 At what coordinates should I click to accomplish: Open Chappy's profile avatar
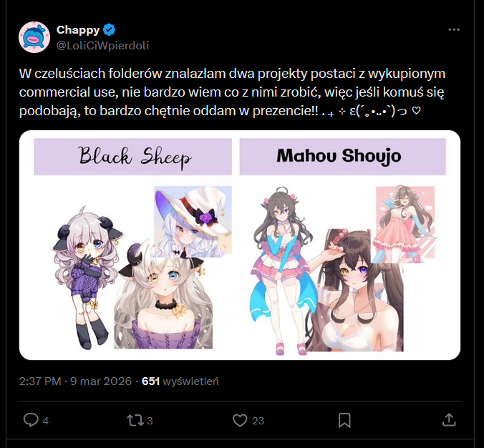[34, 37]
